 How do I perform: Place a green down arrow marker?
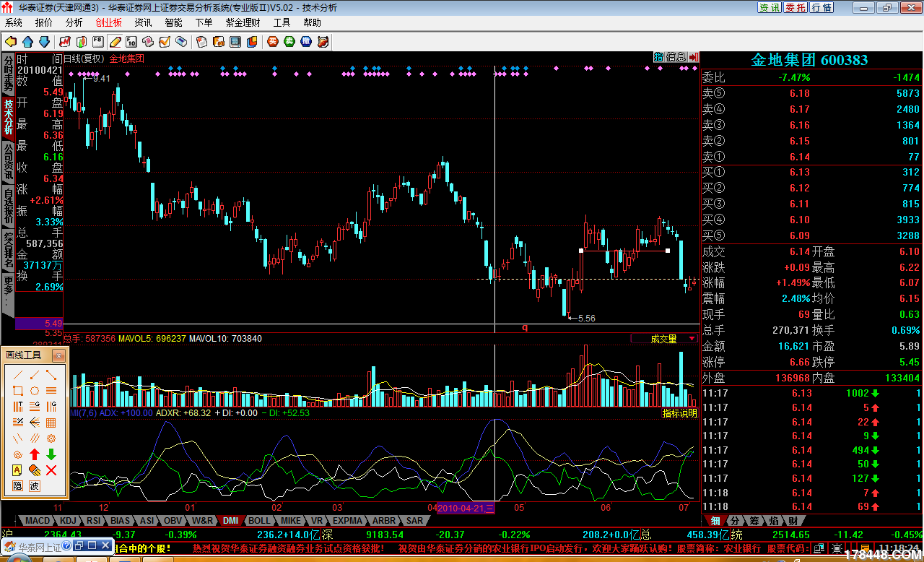coord(51,454)
